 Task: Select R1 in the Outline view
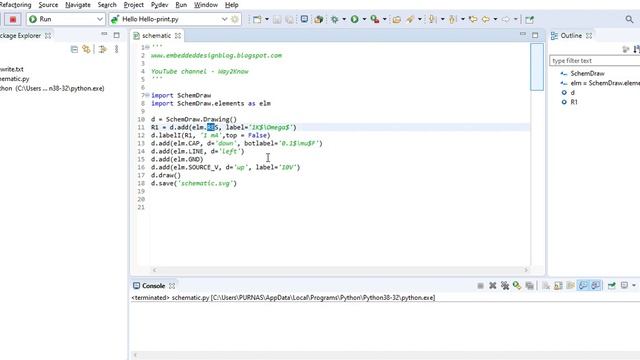tap(574, 102)
